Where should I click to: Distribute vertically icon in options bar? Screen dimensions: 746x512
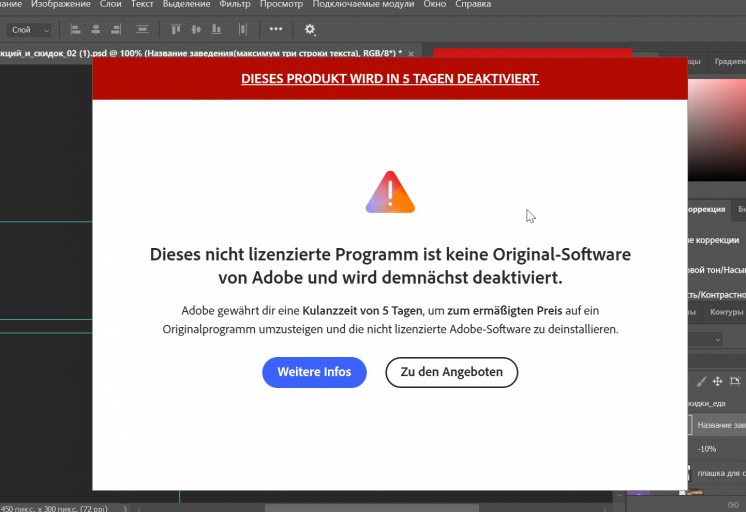[x=142, y=30]
